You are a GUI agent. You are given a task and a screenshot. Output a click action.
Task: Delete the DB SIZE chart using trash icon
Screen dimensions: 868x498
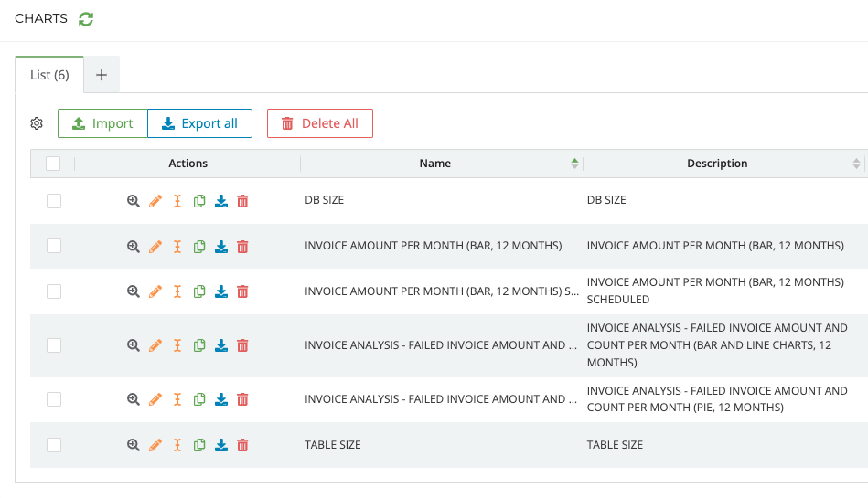pos(242,201)
